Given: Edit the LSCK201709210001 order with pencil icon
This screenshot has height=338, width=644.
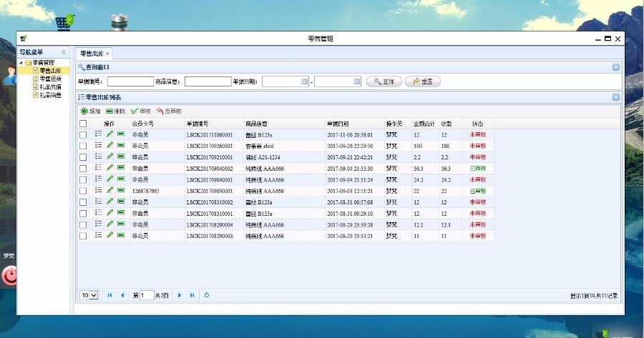Looking at the screenshot, I should tap(109, 156).
